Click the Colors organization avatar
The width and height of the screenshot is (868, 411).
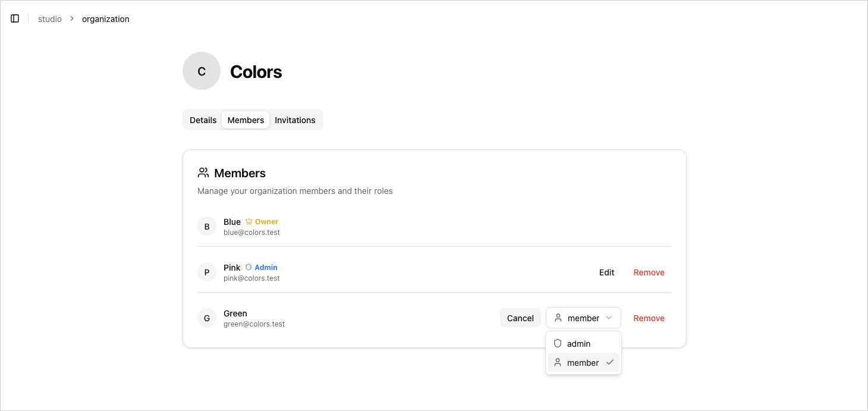202,71
